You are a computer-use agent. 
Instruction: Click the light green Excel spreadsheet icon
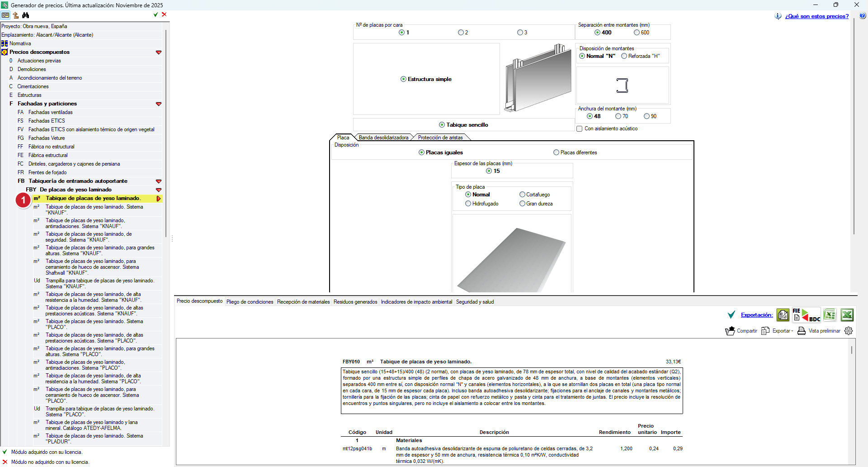(830, 315)
